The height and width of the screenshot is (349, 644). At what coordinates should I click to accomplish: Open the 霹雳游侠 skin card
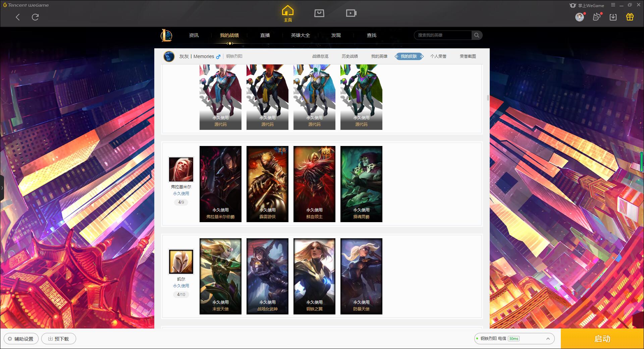[x=267, y=184]
